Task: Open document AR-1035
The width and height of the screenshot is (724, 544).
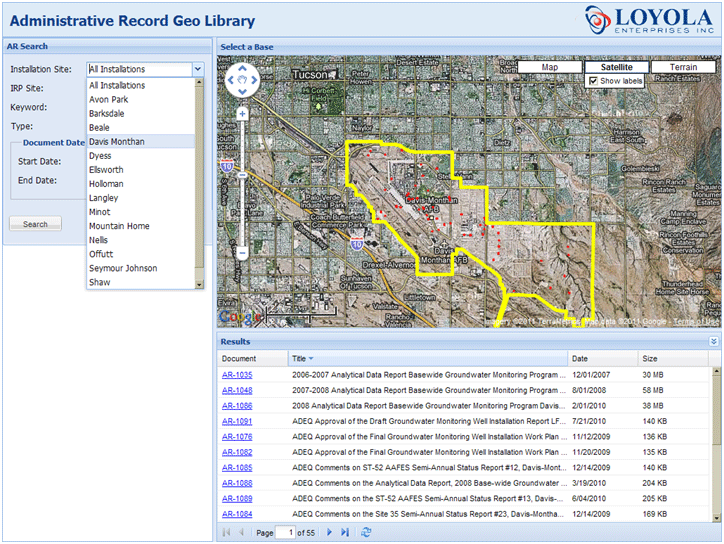Action: click(x=237, y=375)
